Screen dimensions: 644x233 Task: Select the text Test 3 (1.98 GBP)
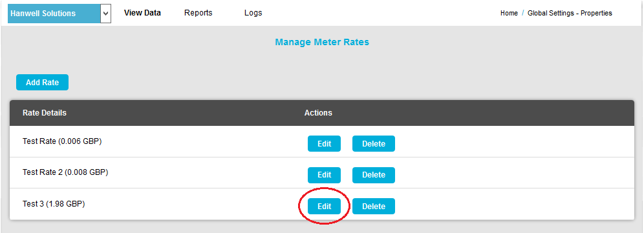coord(54,204)
